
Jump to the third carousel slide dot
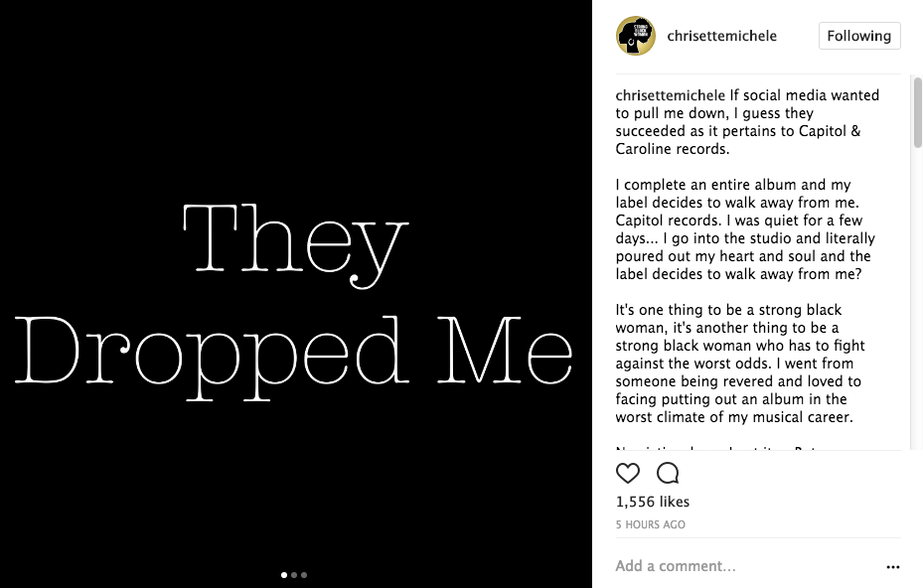point(304,574)
